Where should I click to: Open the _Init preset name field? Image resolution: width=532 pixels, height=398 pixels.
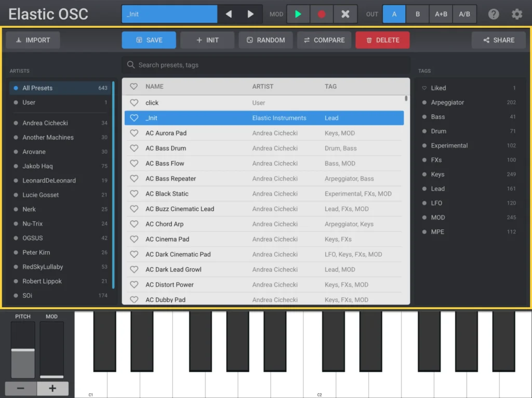pyautogui.click(x=169, y=14)
